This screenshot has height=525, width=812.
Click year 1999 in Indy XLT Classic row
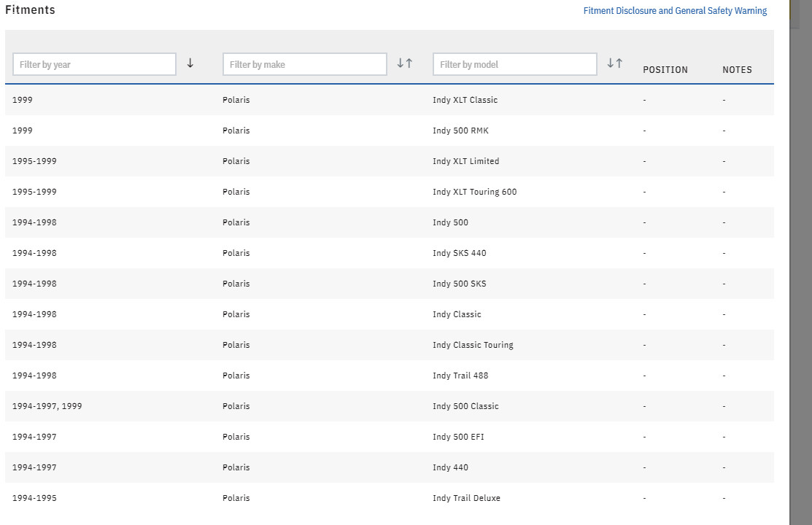[23, 100]
